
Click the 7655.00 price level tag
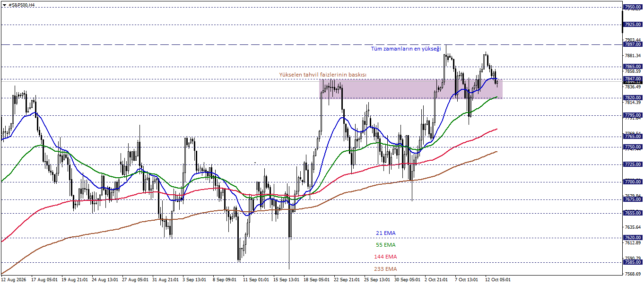point(632,213)
